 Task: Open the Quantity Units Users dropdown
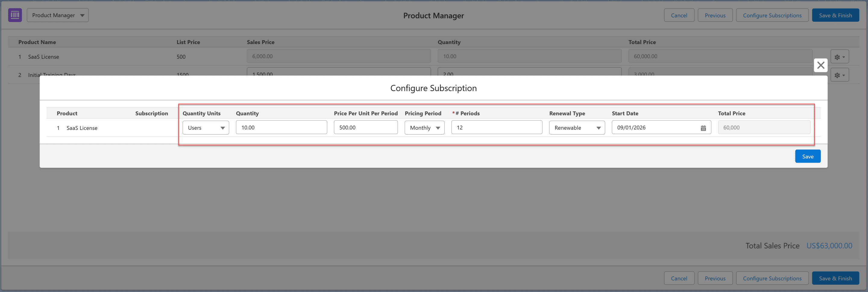(x=206, y=128)
